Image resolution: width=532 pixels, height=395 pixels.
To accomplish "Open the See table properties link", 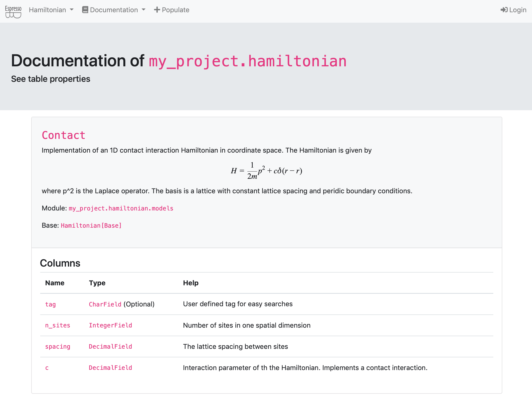I will point(50,79).
